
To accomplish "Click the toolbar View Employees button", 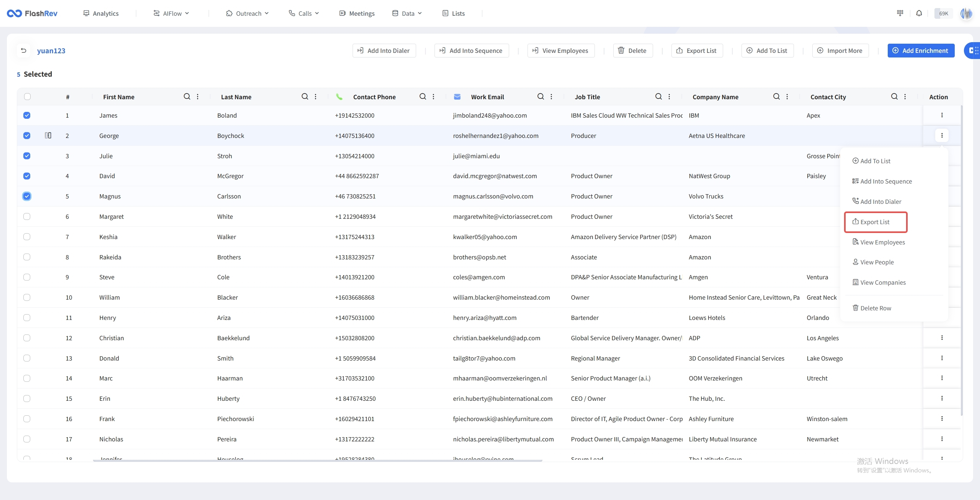I will pyautogui.click(x=561, y=51).
